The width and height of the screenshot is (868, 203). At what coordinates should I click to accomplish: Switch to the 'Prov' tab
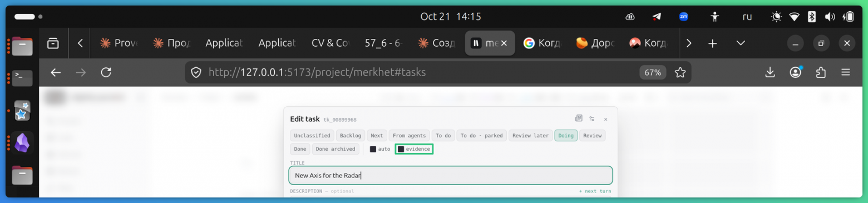point(118,43)
